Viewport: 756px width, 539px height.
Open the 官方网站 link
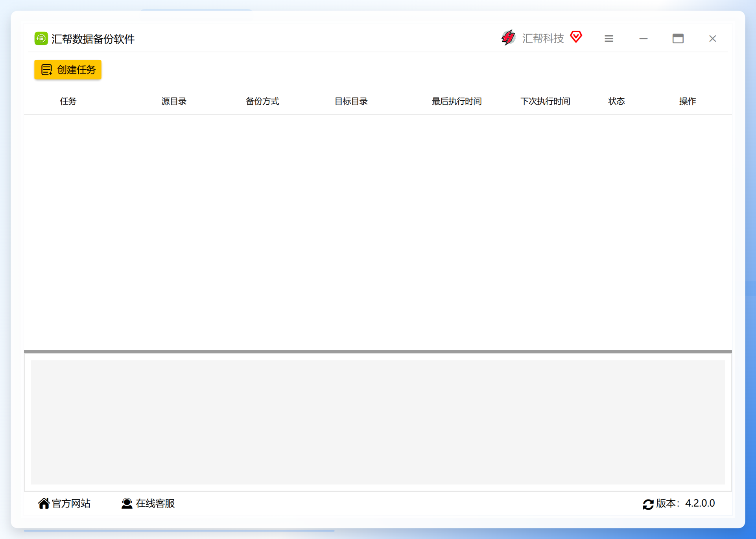coord(71,503)
